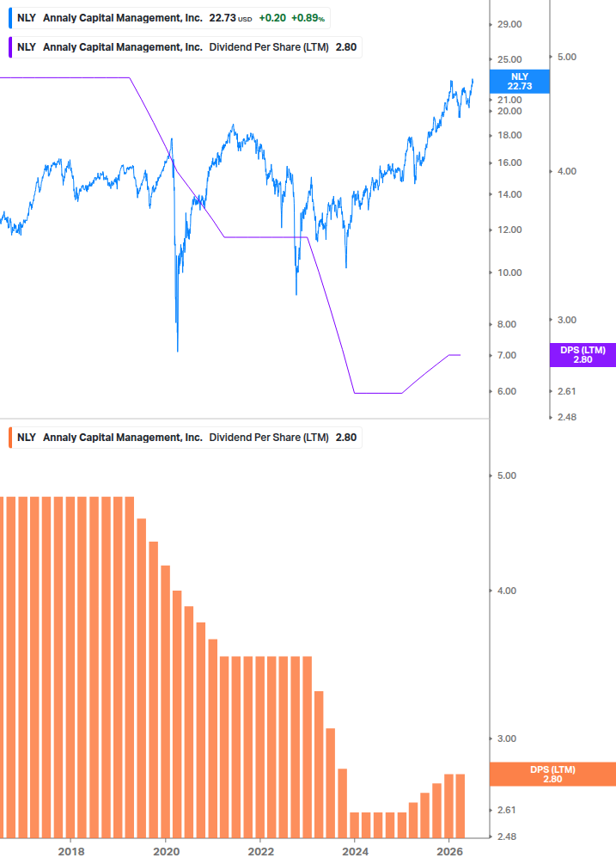Click the 4.00 label on lower chart axis

507,591
